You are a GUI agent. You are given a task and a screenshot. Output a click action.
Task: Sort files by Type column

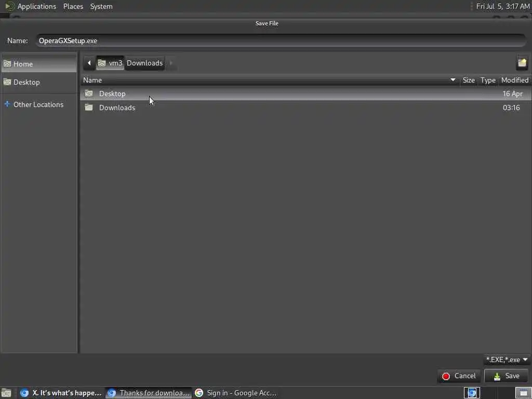click(488, 80)
